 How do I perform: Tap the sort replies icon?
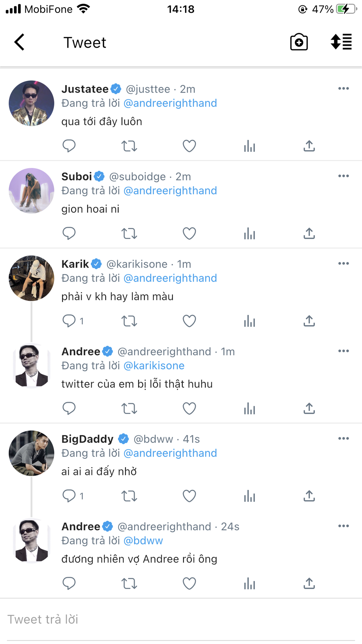(x=341, y=42)
